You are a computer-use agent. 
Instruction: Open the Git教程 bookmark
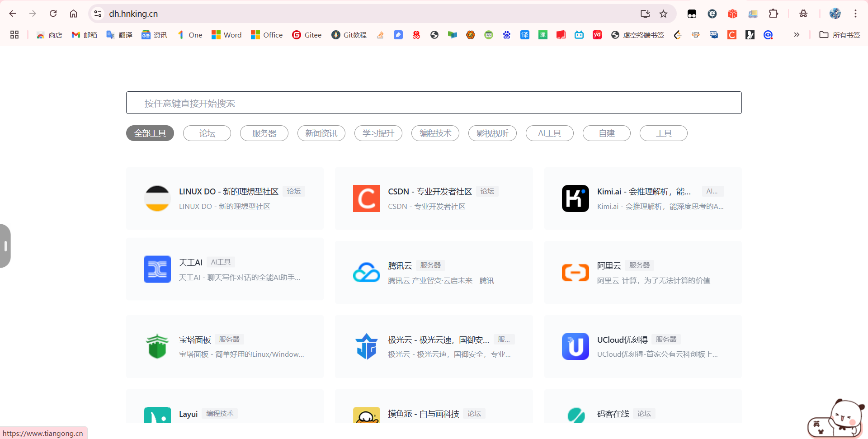pos(349,35)
